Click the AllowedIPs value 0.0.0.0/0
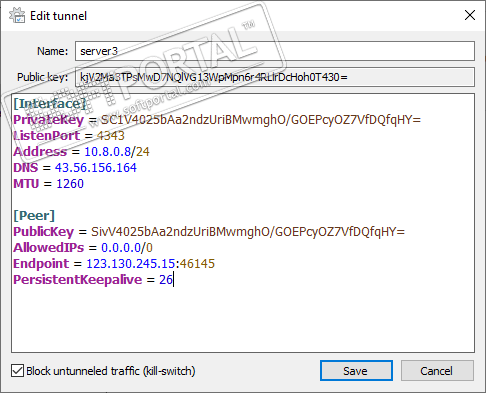 coord(127,248)
